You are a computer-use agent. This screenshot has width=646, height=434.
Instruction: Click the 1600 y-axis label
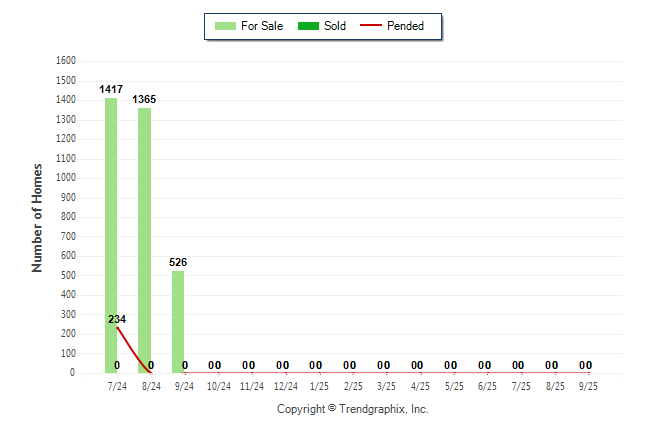click(x=66, y=60)
